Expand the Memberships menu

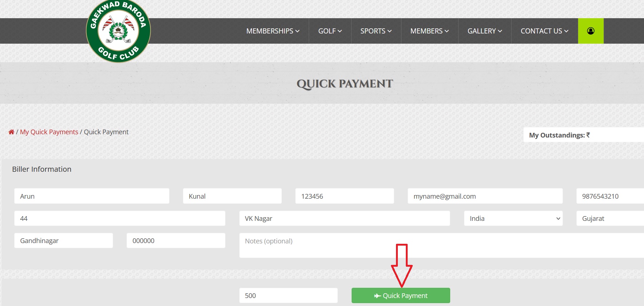[273, 31]
